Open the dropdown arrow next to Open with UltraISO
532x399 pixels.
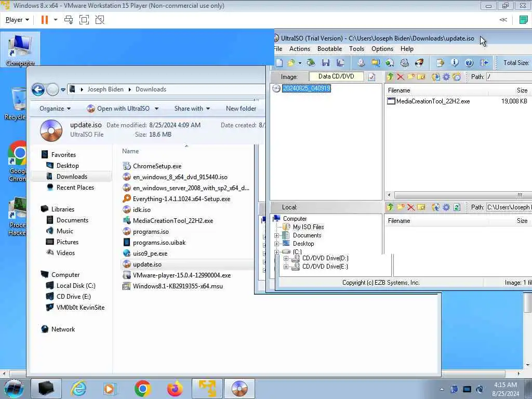(156, 109)
